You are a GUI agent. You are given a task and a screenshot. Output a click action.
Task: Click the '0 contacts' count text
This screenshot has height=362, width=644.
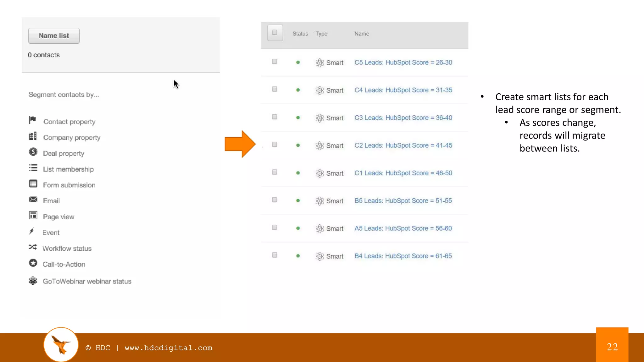click(44, 55)
